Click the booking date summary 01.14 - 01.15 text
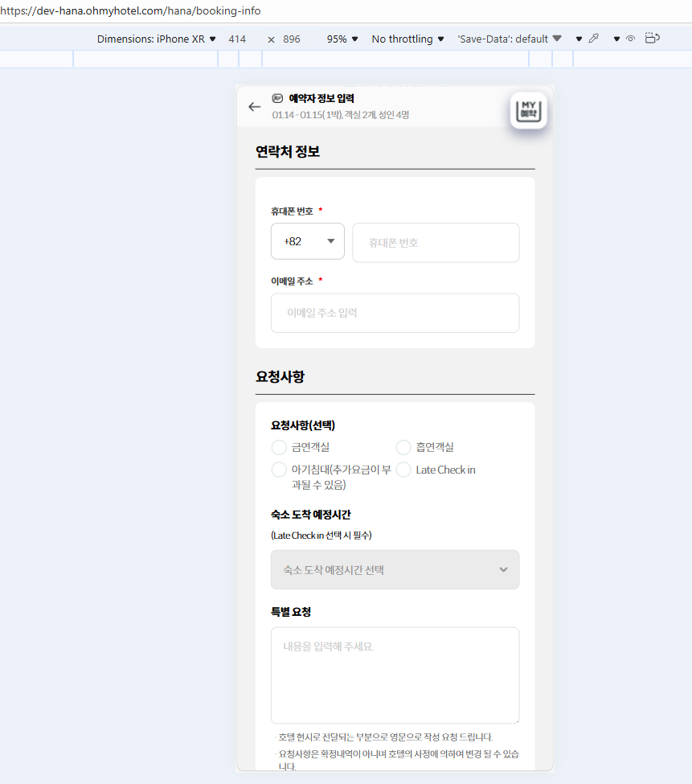This screenshot has height=784, width=692. click(x=341, y=115)
